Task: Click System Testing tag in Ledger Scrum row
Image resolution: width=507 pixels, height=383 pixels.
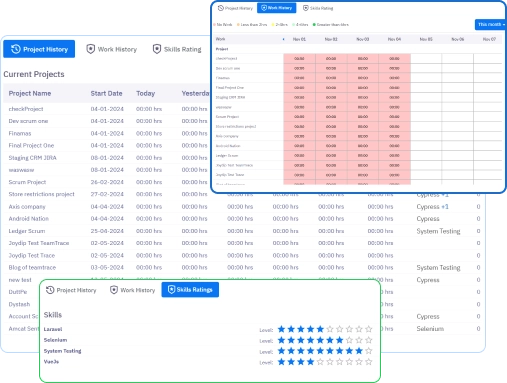Action: [438, 231]
